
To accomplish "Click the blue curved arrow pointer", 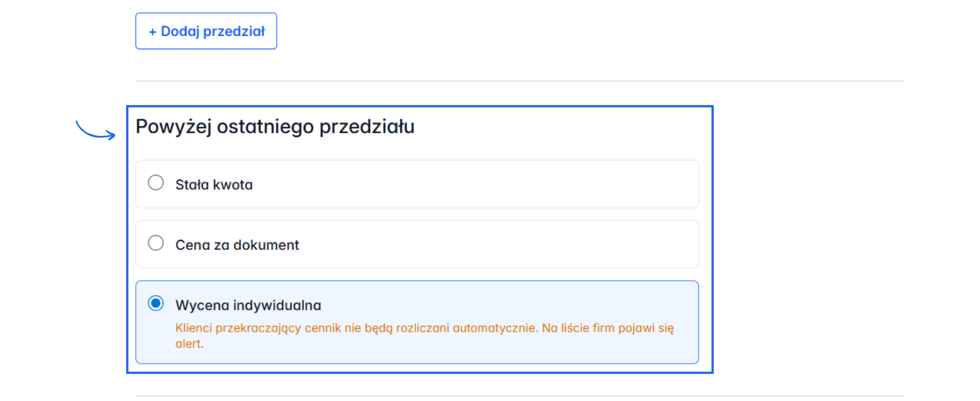I will (x=95, y=130).
